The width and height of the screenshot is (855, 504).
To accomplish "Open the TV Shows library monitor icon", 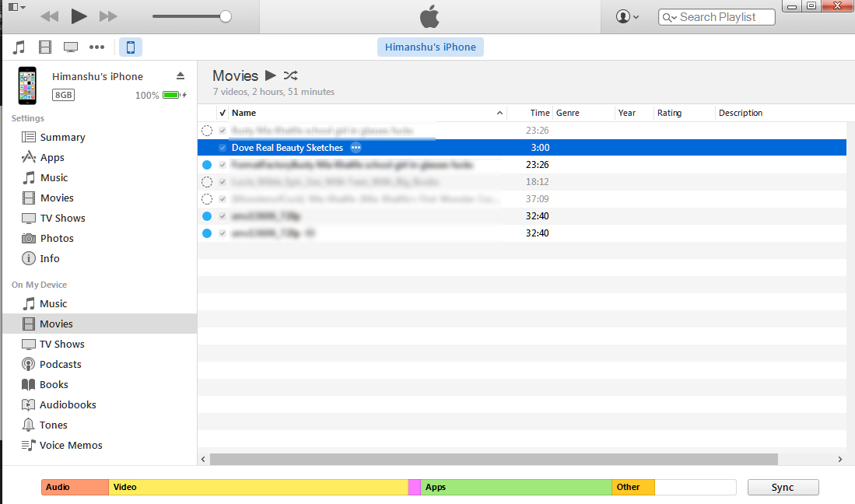I will pos(70,47).
